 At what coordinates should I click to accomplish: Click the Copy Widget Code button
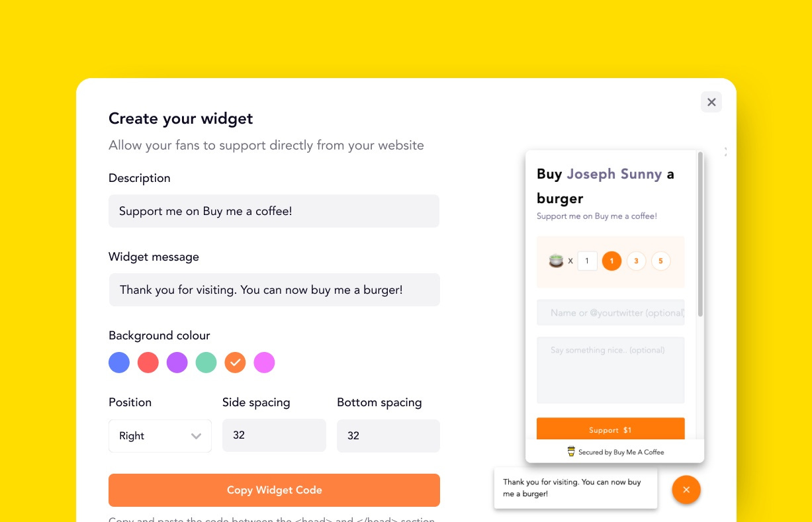[x=274, y=490]
